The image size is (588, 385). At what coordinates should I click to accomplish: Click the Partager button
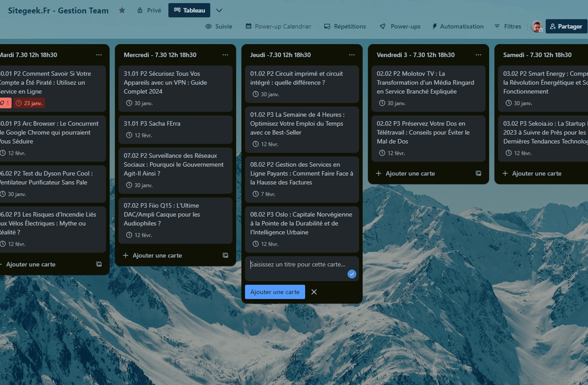point(566,26)
